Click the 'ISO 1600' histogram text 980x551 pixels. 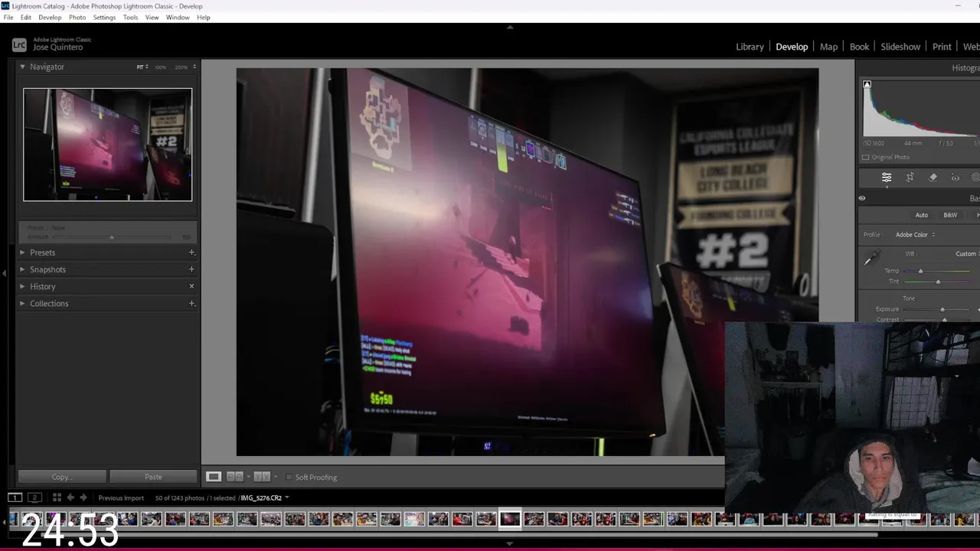tap(874, 143)
